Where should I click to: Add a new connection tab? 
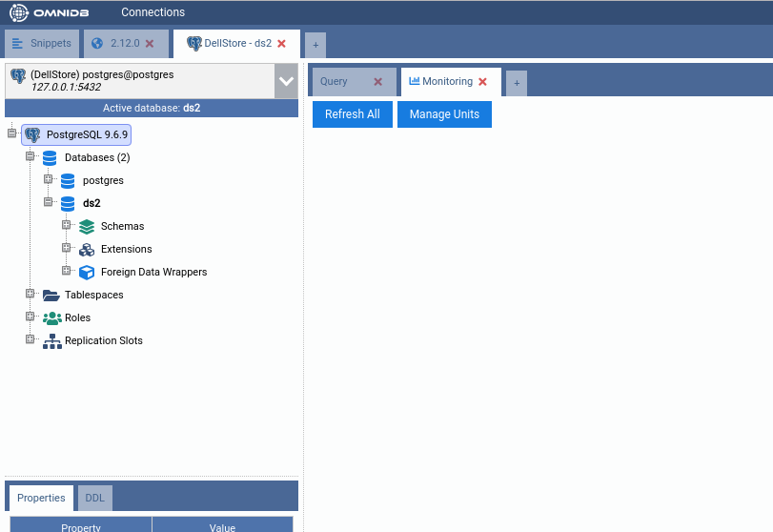pyautogui.click(x=315, y=45)
